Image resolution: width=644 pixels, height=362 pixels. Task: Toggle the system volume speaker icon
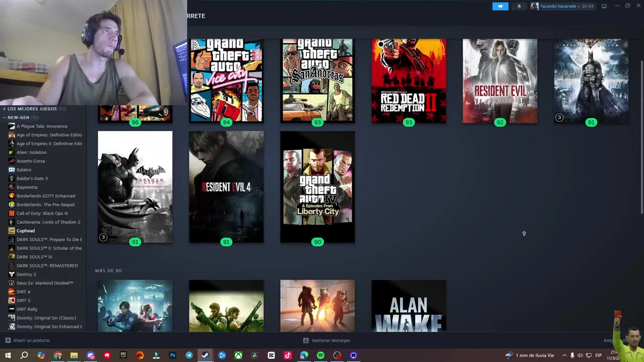580,355
